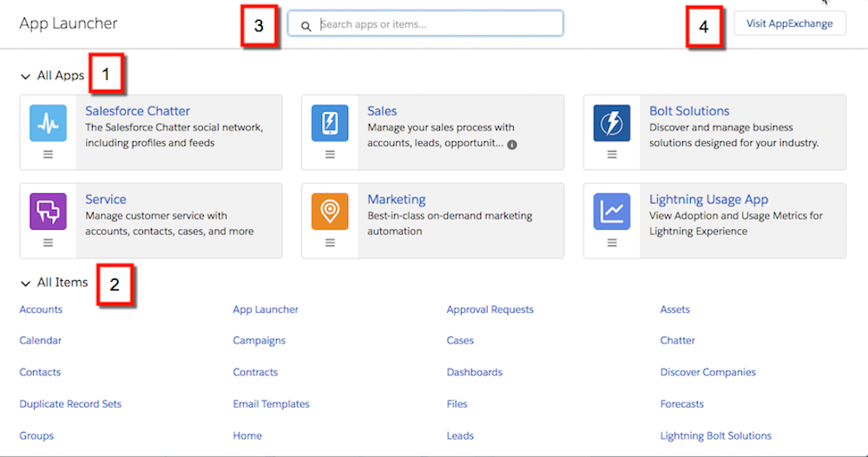
Task: Select the Lightning Bolt Solutions link
Action: [716, 435]
